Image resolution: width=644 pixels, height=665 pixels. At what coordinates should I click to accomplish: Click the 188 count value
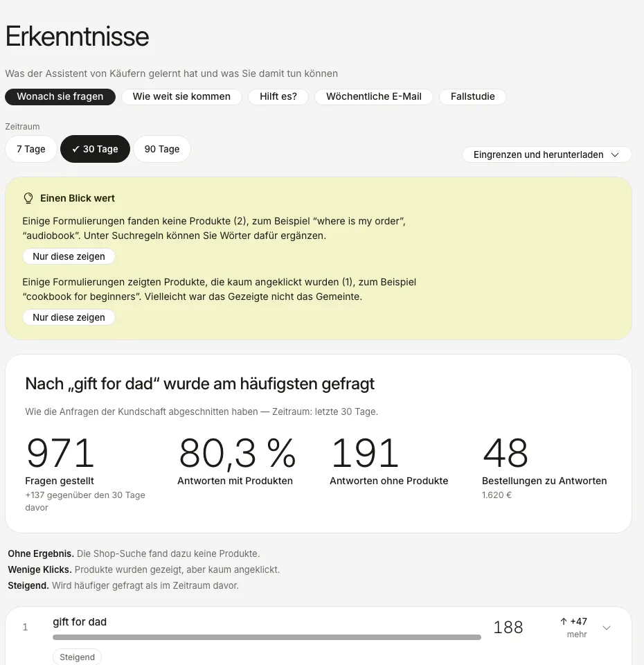click(508, 628)
